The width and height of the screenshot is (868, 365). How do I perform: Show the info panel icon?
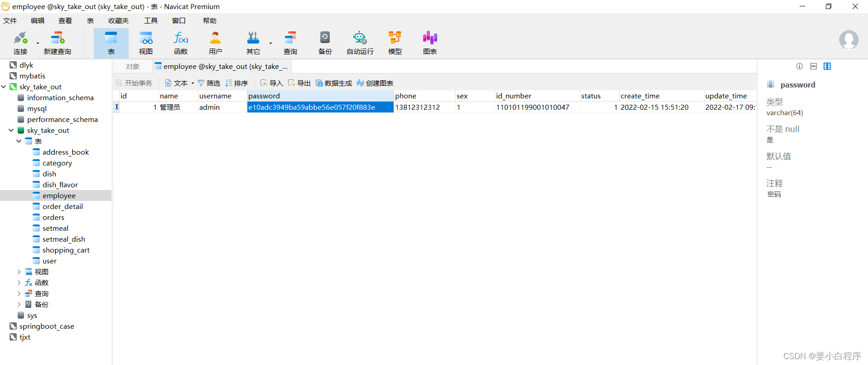tap(800, 66)
